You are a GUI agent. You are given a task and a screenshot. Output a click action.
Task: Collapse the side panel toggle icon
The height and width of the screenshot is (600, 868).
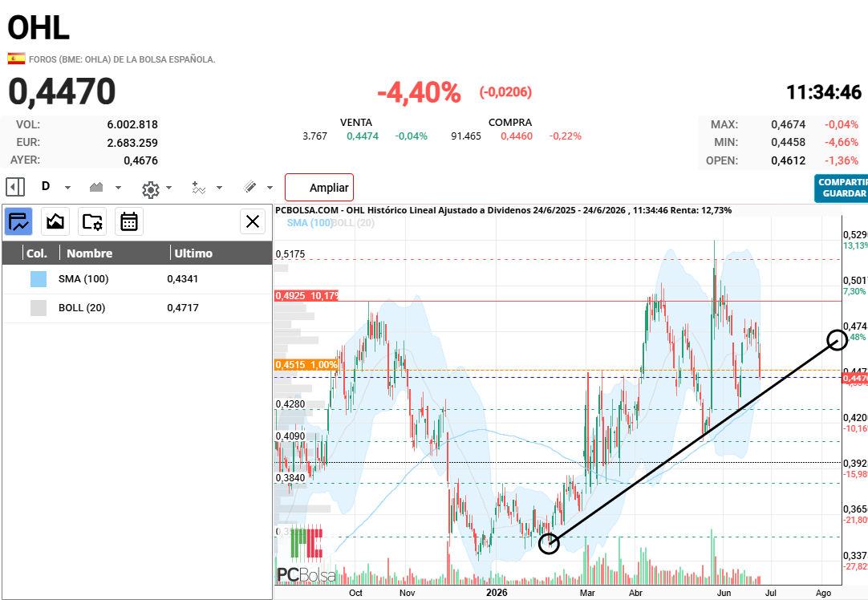[x=15, y=187]
